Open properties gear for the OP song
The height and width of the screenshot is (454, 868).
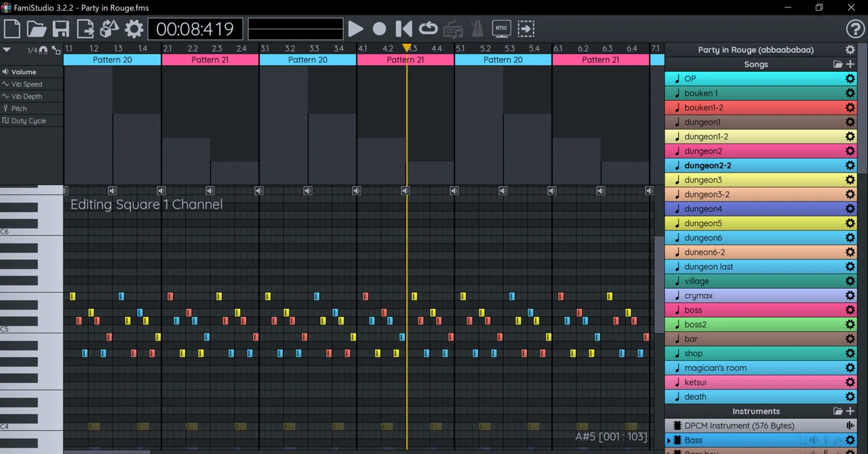(x=850, y=79)
